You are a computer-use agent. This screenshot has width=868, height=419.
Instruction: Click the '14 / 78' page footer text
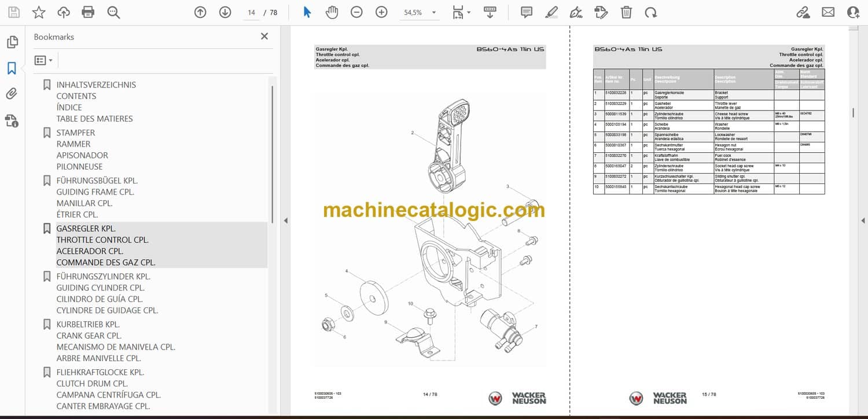[430, 395]
